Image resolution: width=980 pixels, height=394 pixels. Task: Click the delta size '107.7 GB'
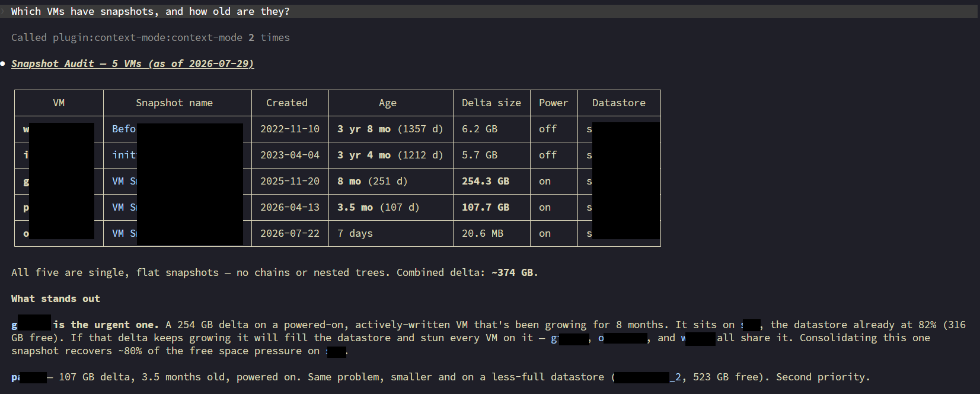tap(486, 207)
